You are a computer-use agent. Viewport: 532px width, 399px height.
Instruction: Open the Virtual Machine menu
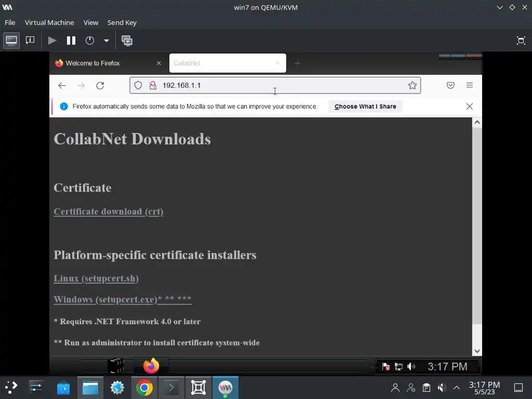coord(49,22)
